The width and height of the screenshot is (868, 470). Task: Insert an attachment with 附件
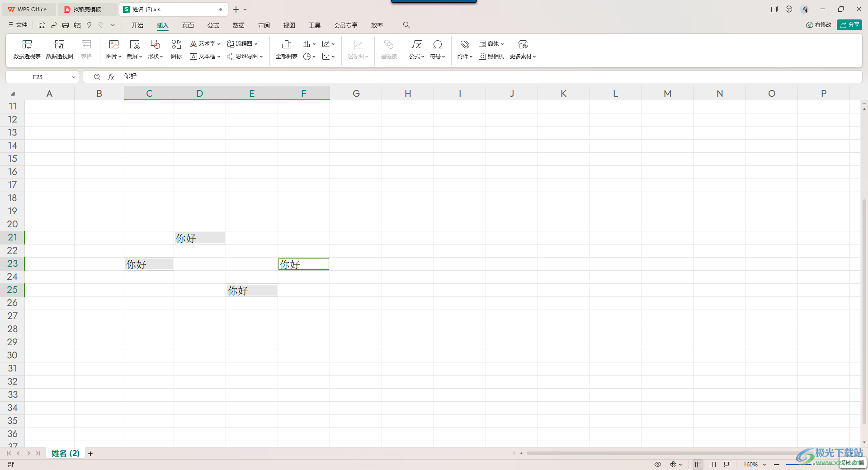click(465, 50)
